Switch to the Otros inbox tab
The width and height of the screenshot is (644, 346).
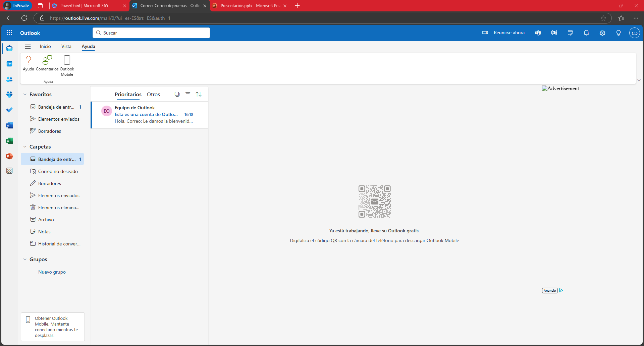click(153, 95)
